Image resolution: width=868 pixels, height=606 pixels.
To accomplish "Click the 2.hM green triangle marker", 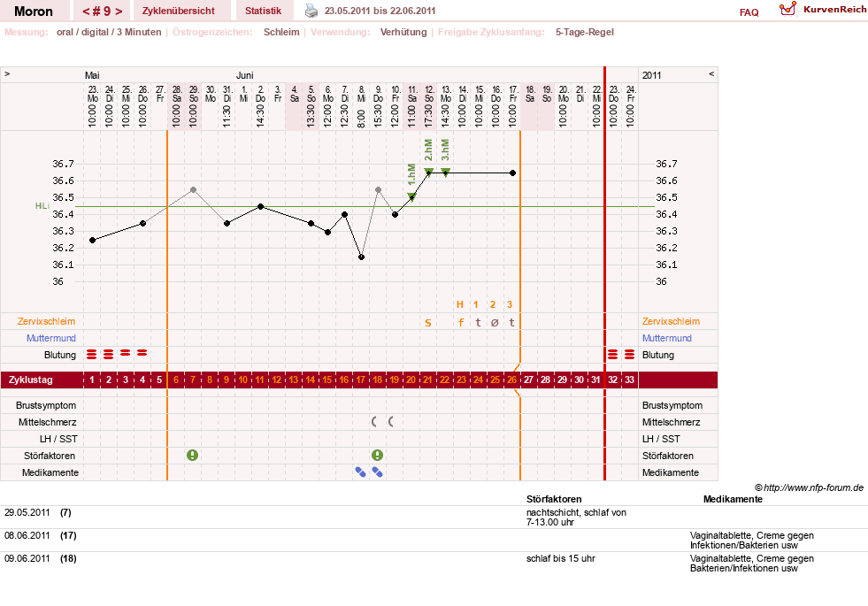I will 428,172.
